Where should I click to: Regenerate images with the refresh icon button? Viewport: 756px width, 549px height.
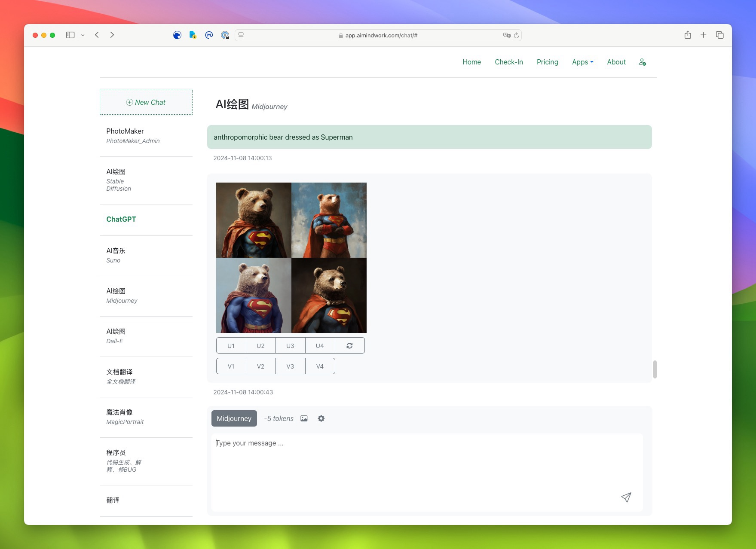[x=350, y=345]
